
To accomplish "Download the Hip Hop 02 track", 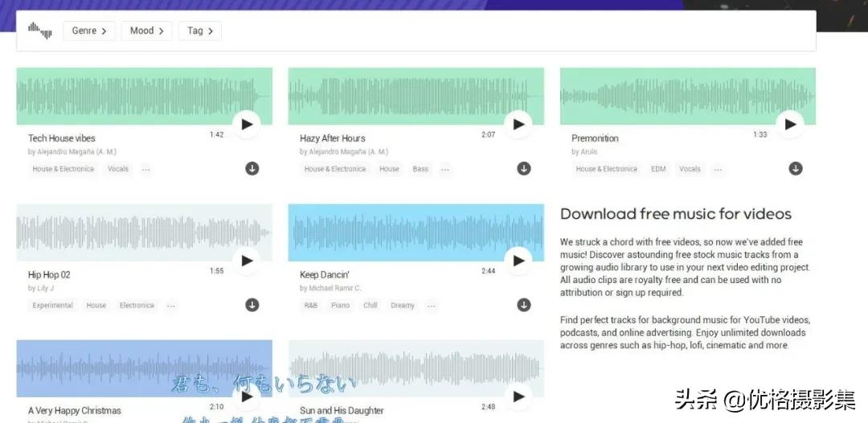I will (252, 305).
